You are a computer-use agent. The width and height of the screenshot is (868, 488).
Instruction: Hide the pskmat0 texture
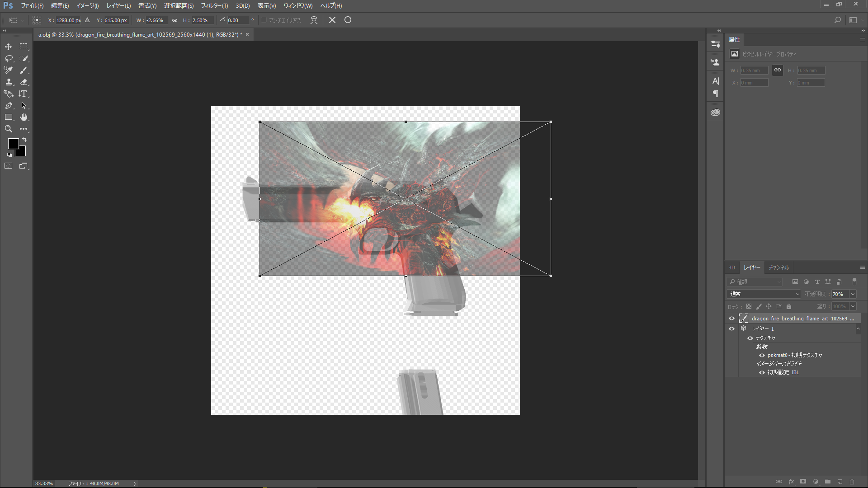coord(762,355)
